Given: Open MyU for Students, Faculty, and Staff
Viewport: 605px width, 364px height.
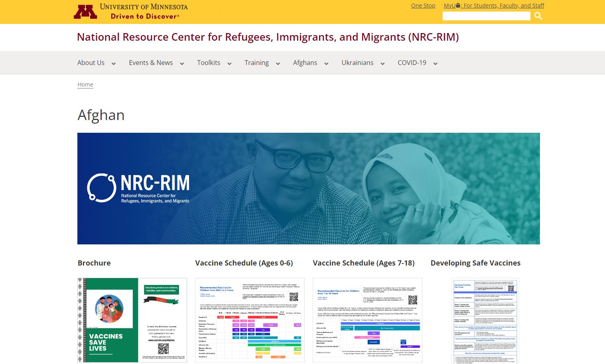Looking at the screenshot, I should pos(494,6).
